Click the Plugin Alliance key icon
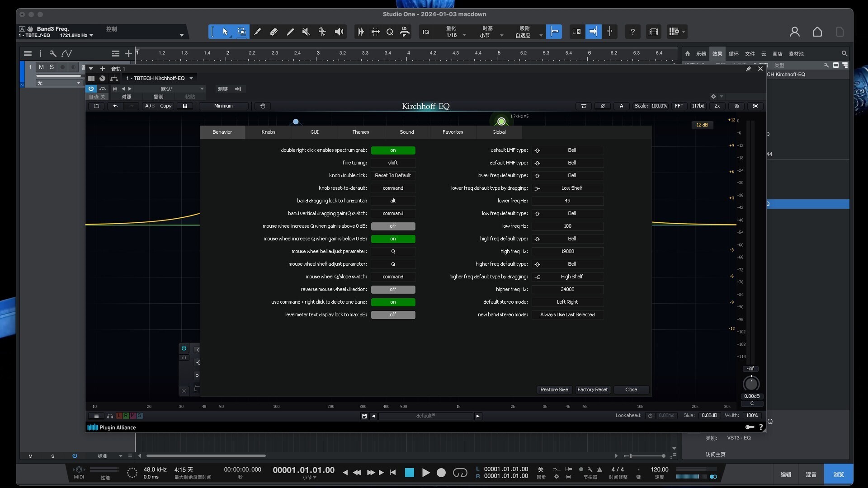 coord(750,427)
